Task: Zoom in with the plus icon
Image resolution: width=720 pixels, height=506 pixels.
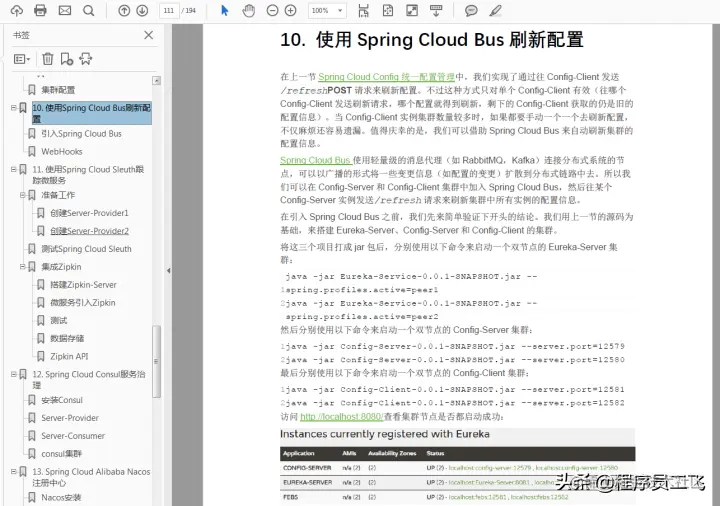Action: pyautogui.click(x=291, y=11)
